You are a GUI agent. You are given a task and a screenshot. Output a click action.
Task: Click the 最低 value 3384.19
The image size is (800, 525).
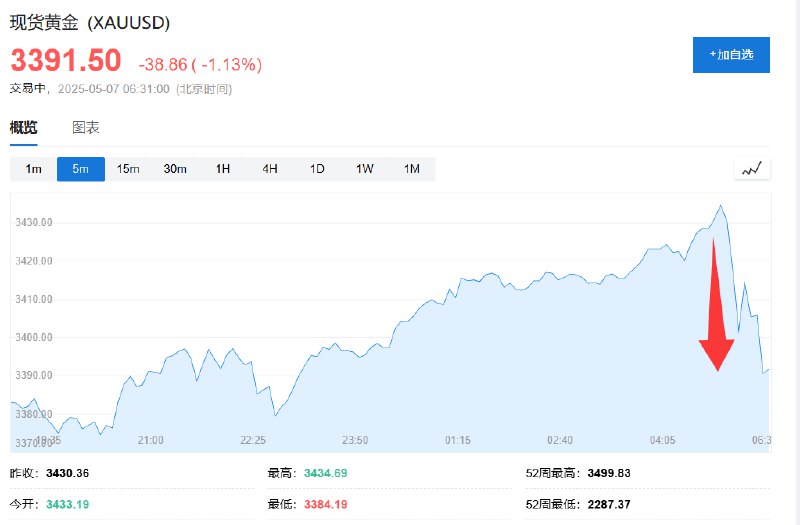(326, 504)
